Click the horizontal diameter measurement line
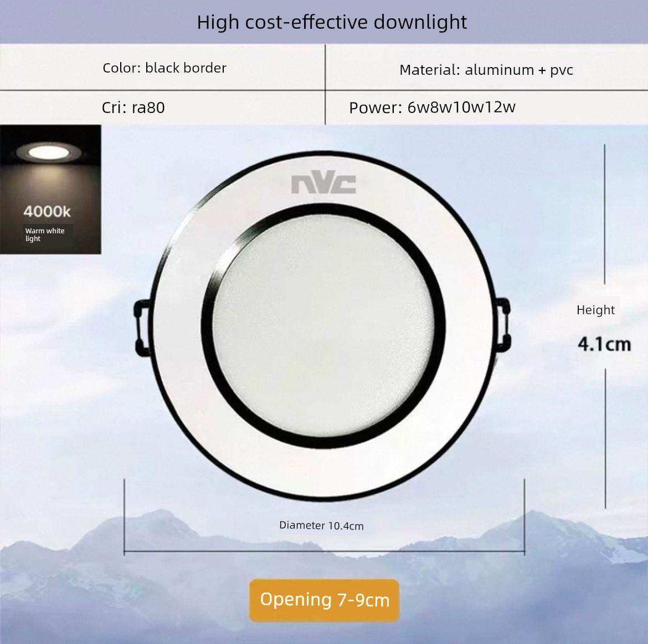 tap(325, 551)
